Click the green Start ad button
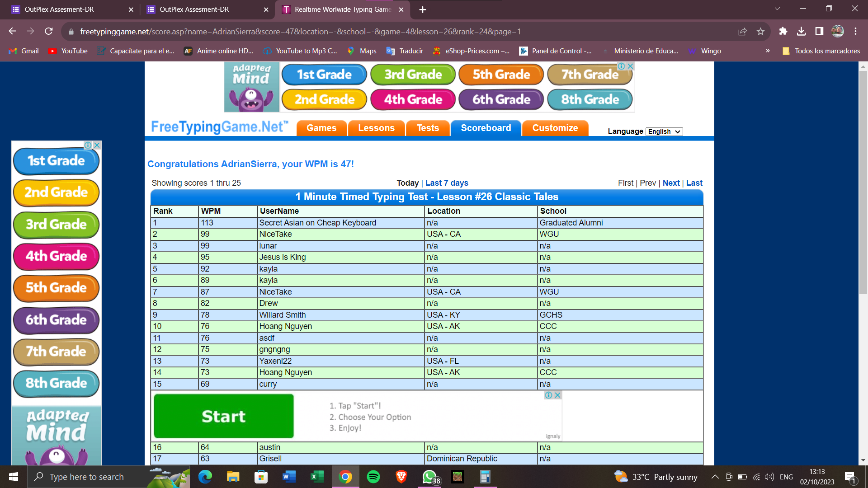Image resolution: width=868 pixels, height=488 pixels. [224, 416]
